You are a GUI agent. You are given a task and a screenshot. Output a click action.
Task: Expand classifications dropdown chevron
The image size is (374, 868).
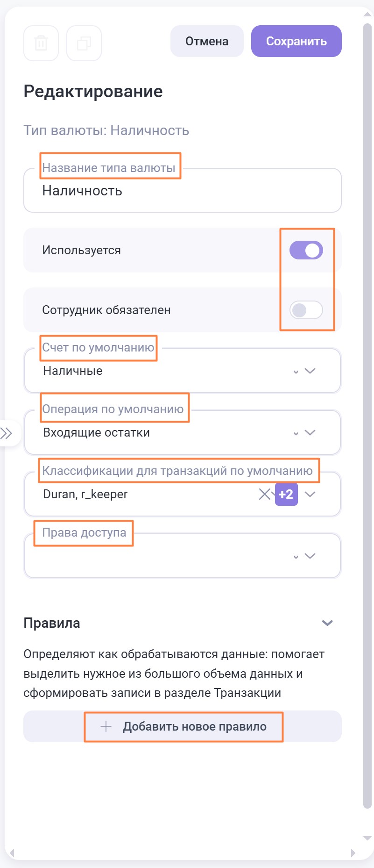[x=310, y=494]
